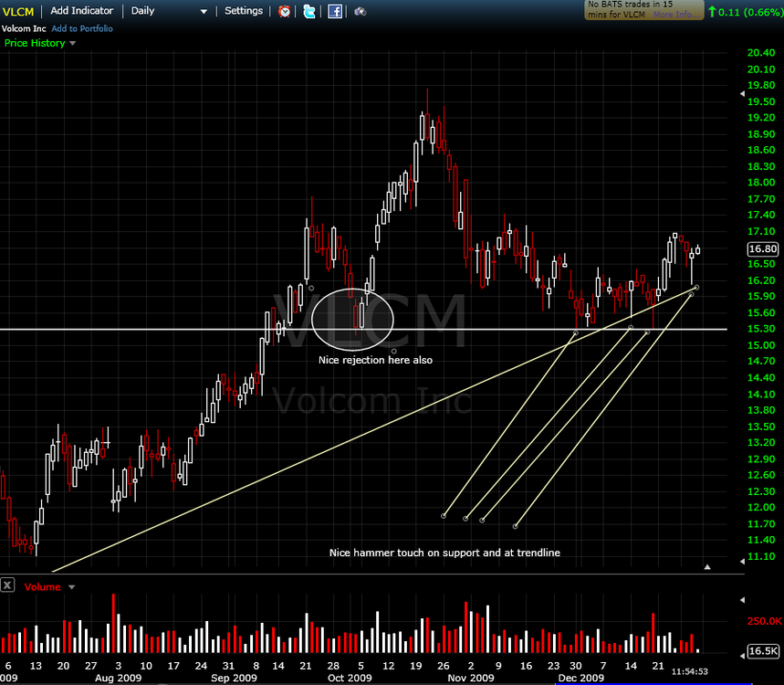Click the upward triangle above the Volume pane
The height and width of the screenshot is (685, 784).
(707, 567)
